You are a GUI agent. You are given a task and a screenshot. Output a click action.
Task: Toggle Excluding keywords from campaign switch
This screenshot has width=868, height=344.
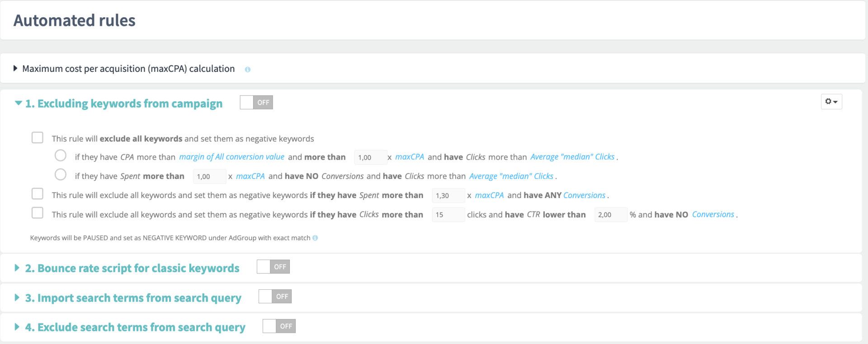[x=256, y=103]
